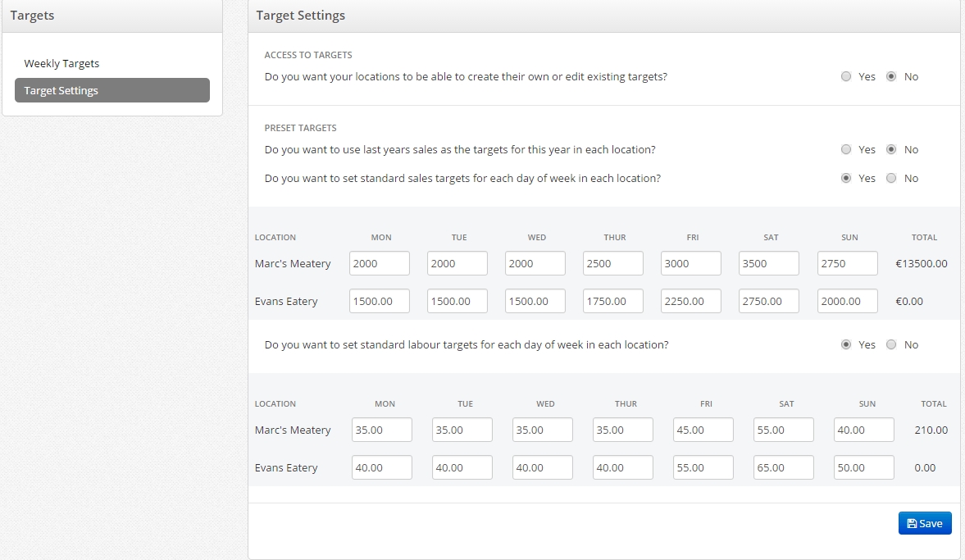
Task: Click Evans Eatery Monday labour input showing 40.00
Action: click(x=381, y=467)
